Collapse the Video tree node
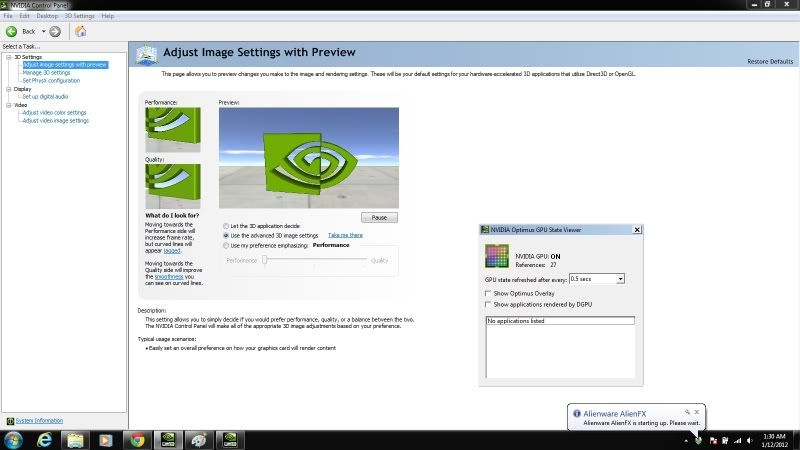This screenshot has width=800, height=450. click(9, 105)
